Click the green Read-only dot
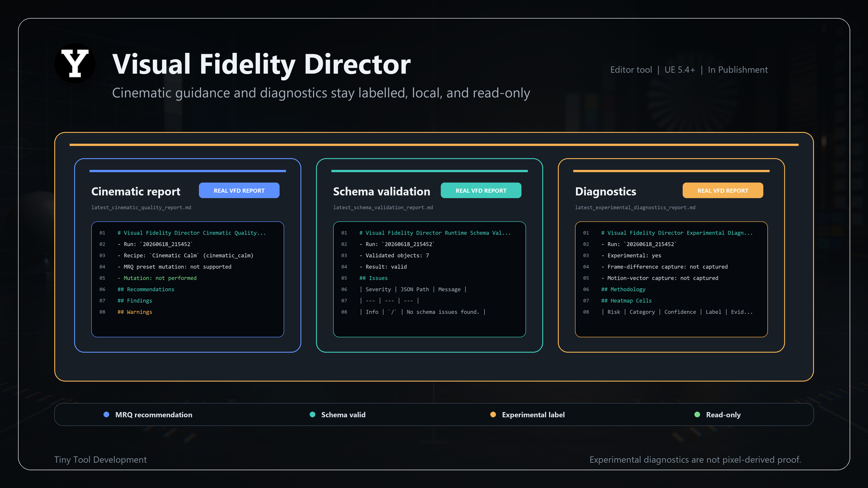Viewport: 868px width, 488px height. [x=697, y=415]
